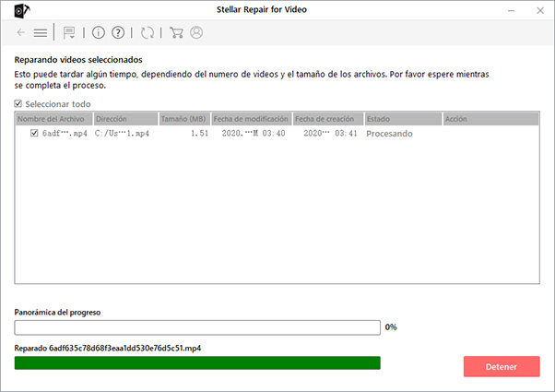Click the Fecha de creación column header
This screenshot has width=555, height=392.
pos(328,119)
